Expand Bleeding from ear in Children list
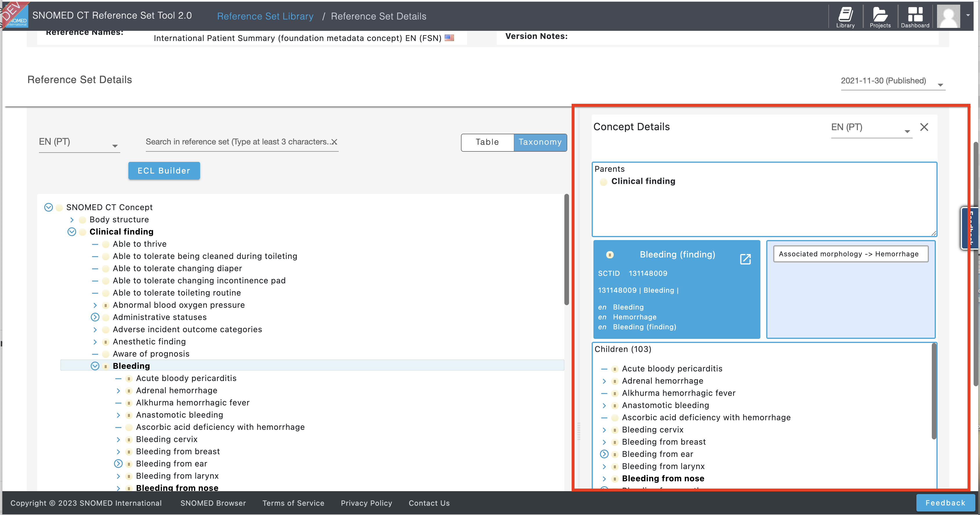The image size is (980, 515). (x=604, y=454)
